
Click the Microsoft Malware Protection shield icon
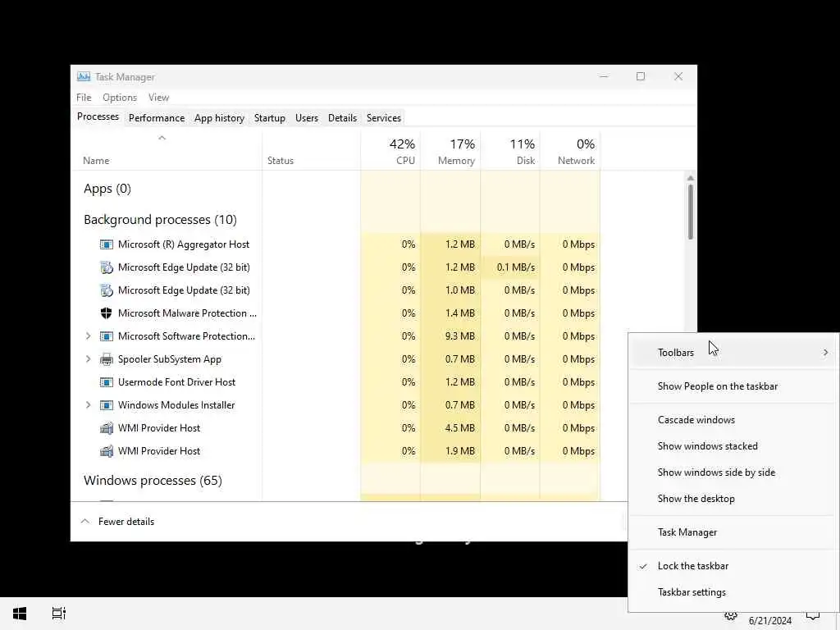pyautogui.click(x=107, y=313)
